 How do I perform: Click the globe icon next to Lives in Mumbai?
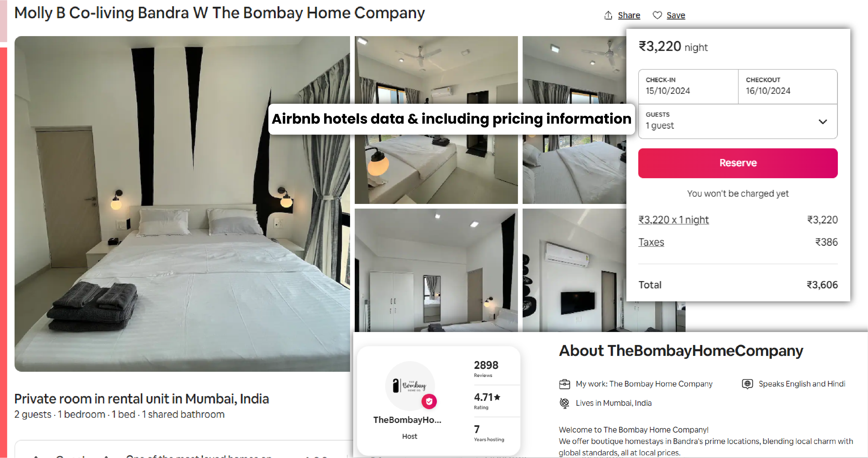click(x=564, y=403)
